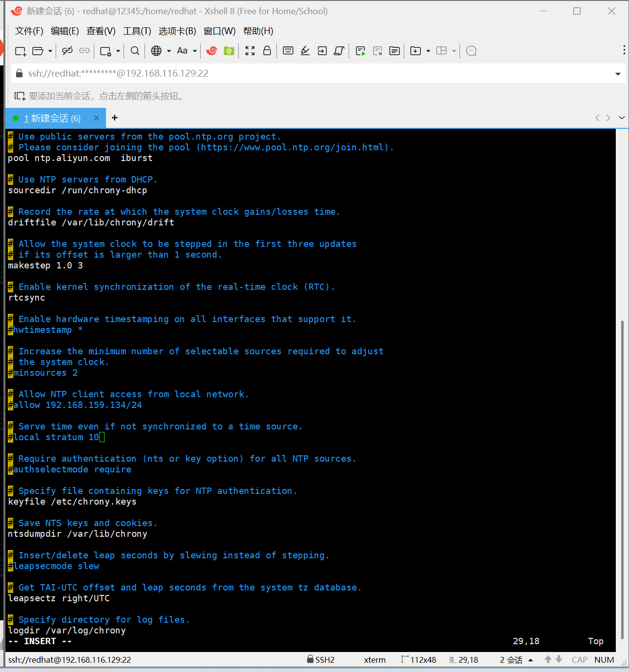This screenshot has width=629, height=672.
Task: Open the 窗口(W) menu
Action: (x=220, y=31)
